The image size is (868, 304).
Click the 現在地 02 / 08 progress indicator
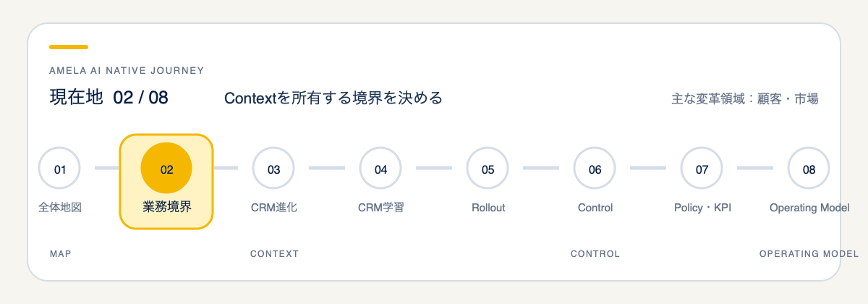(x=109, y=98)
